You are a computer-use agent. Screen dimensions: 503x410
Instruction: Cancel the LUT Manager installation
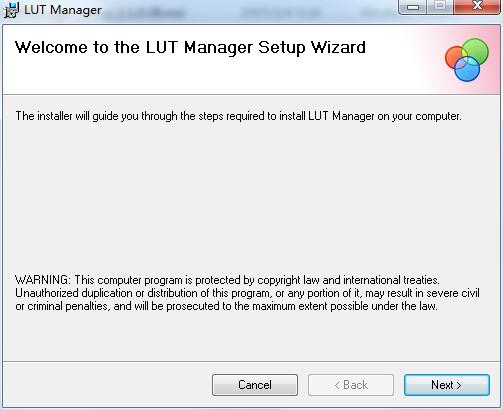(255, 385)
